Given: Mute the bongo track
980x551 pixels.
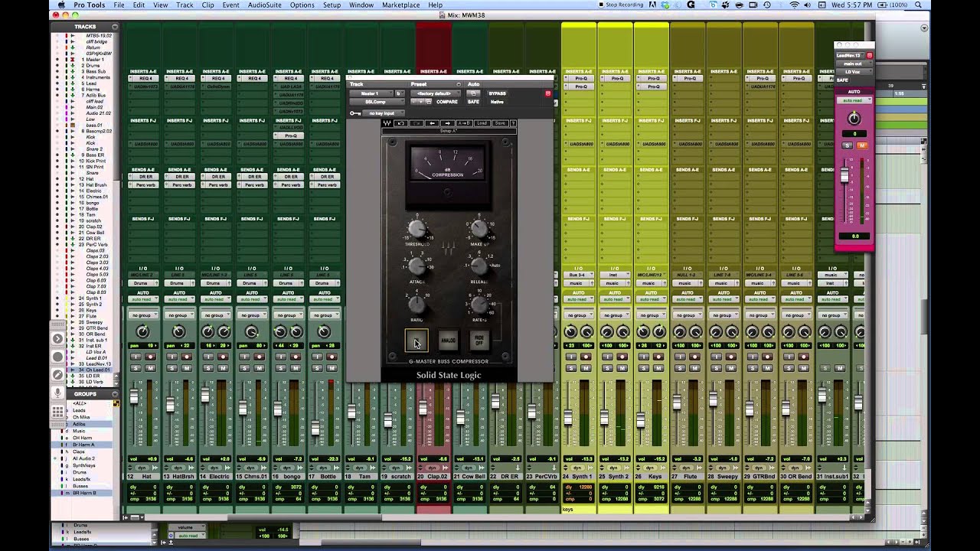Looking at the screenshot, I should [296, 368].
